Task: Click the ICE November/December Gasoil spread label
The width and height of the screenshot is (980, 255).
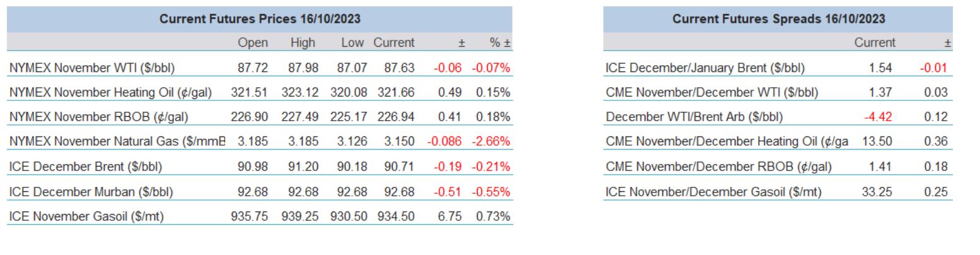Action: pyautogui.click(x=713, y=191)
